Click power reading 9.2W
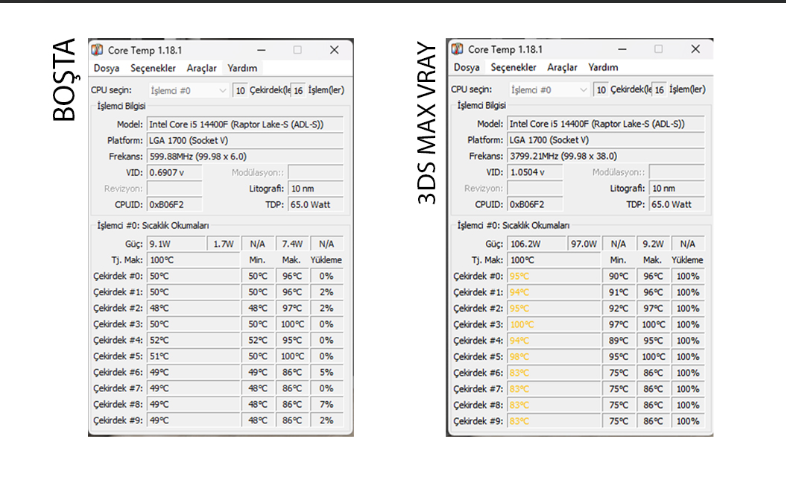 pyautogui.click(x=653, y=244)
